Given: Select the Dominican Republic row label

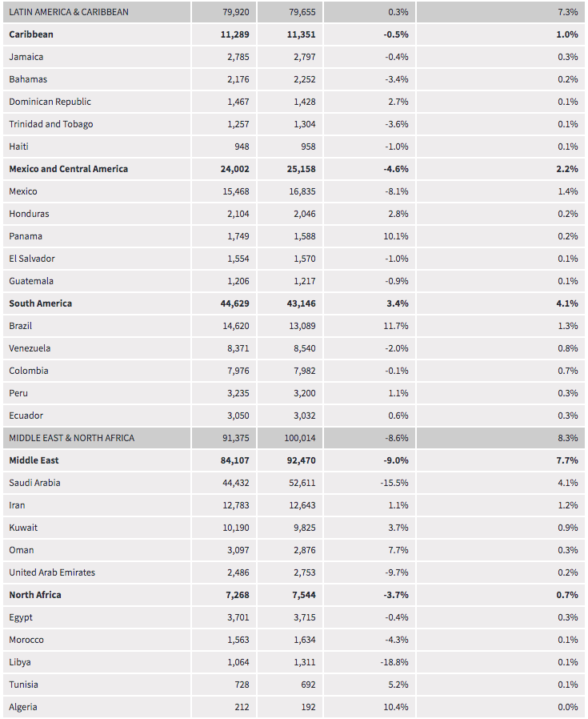Looking at the screenshot, I should [50, 102].
